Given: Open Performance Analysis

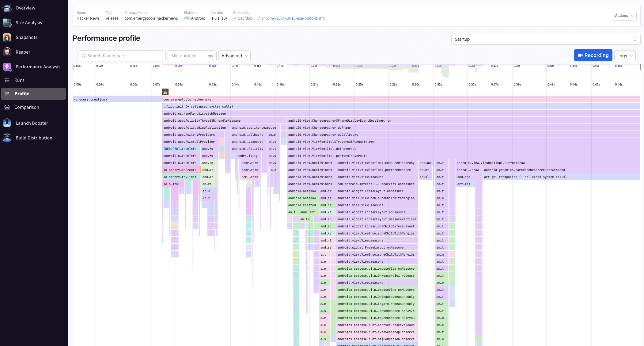Looking at the screenshot, I should coord(38,67).
